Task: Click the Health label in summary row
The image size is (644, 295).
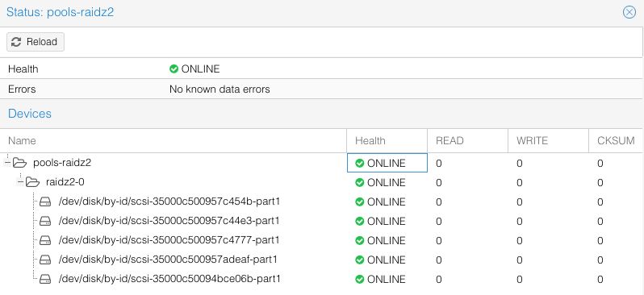Action: click(23, 69)
